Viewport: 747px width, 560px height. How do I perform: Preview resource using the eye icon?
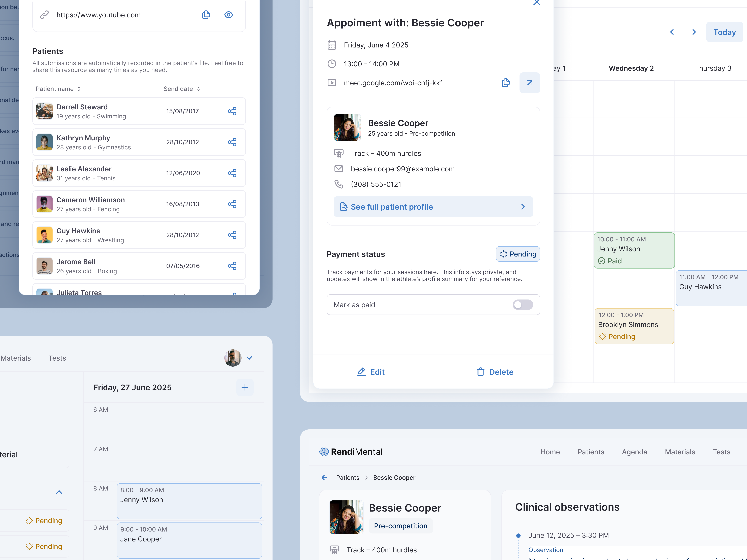point(229,15)
